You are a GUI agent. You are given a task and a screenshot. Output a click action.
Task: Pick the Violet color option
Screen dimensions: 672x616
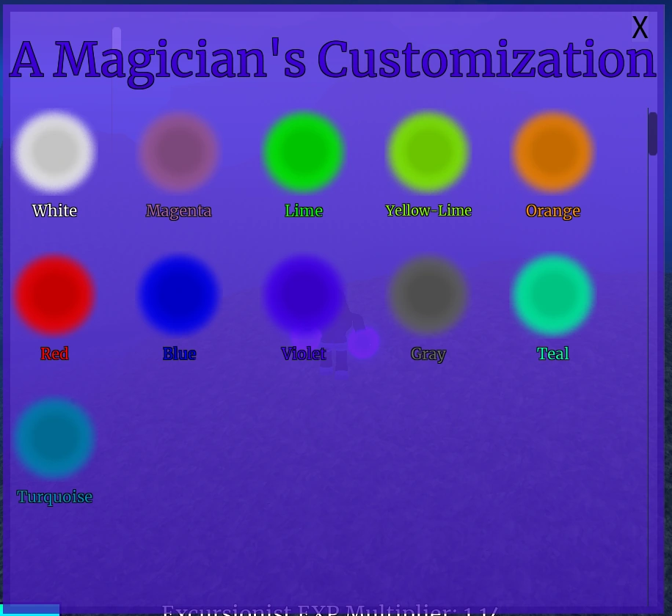304,295
